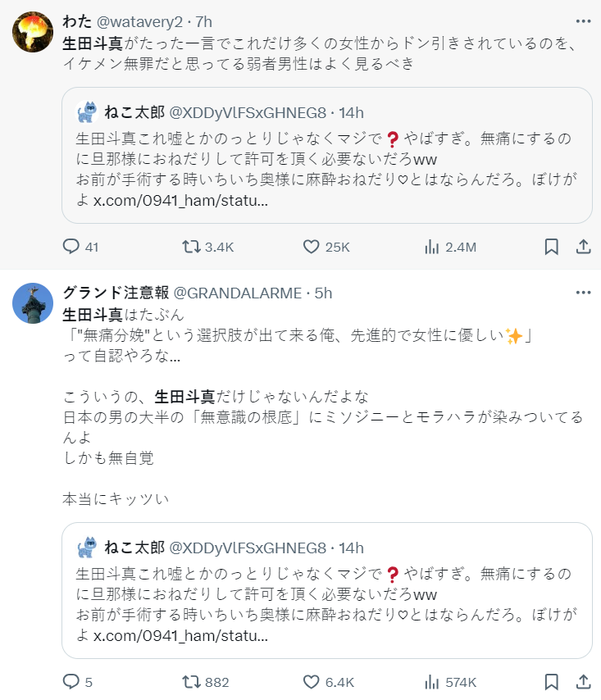601x700 pixels.
Task: Reply to the わた post
Action: (72, 247)
